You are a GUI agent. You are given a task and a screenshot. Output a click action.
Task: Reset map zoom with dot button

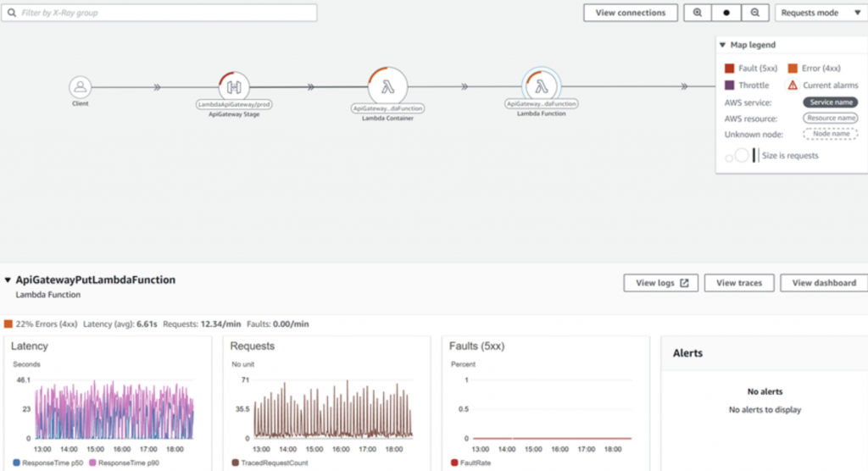pos(726,12)
